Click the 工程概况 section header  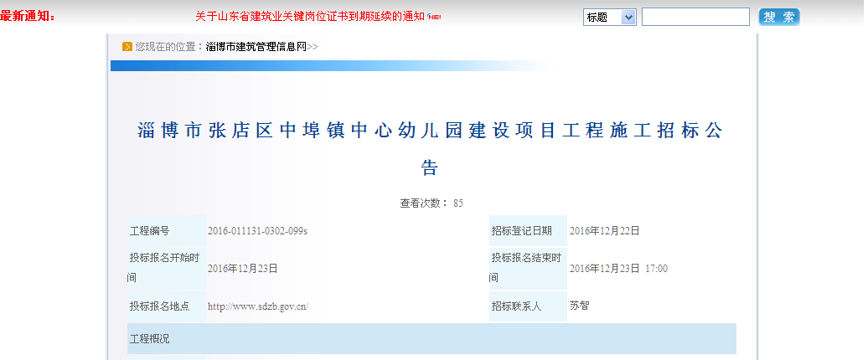tap(150, 339)
